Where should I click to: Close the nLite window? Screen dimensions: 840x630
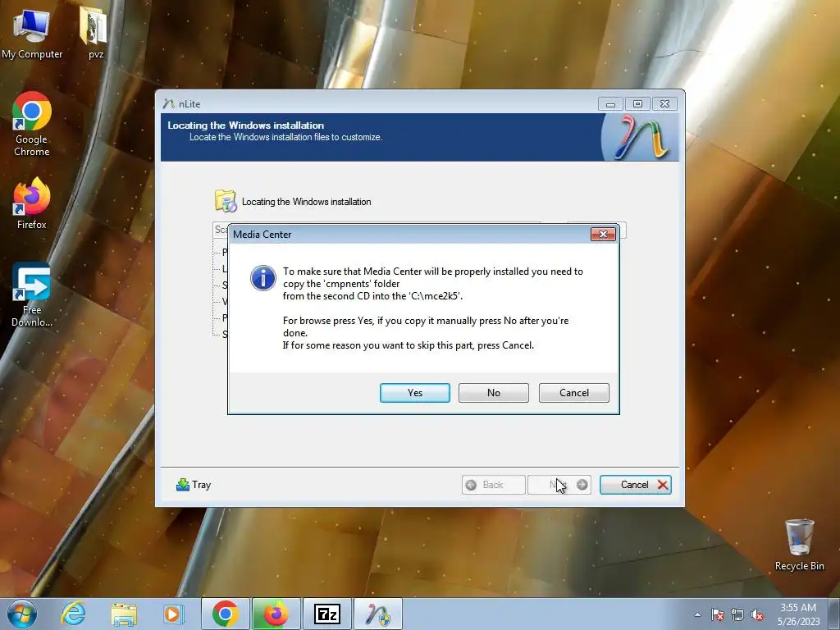(x=664, y=104)
